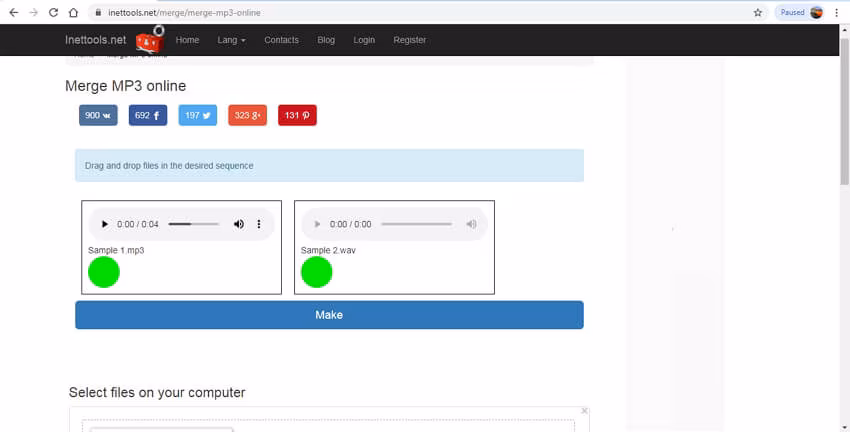850x432 pixels.
Task: Click the Sample 2.wav file name
Action: click(x=328, y=250)
